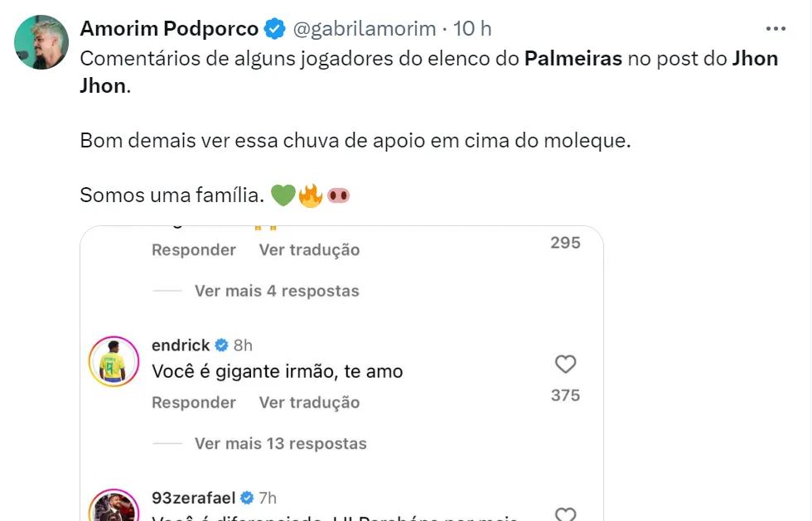Expand "Ver mais 13 respostas"
Screen dimensions: 812x521
tap(280, 443)
